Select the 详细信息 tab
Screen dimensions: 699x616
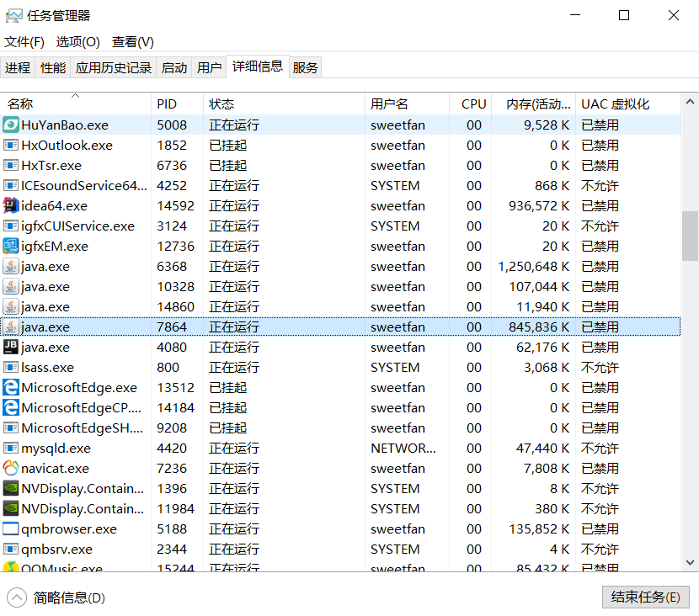click(258, 66)
